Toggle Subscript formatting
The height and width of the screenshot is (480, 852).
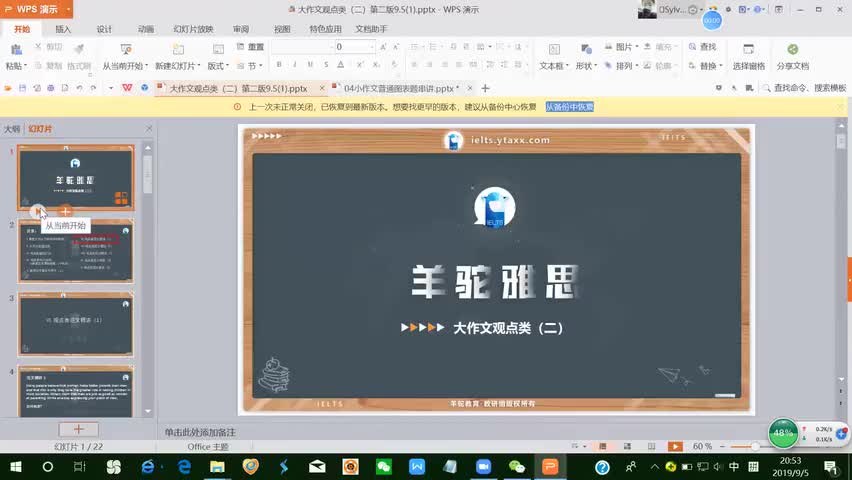pyautogui.click(x=376, y=65)
